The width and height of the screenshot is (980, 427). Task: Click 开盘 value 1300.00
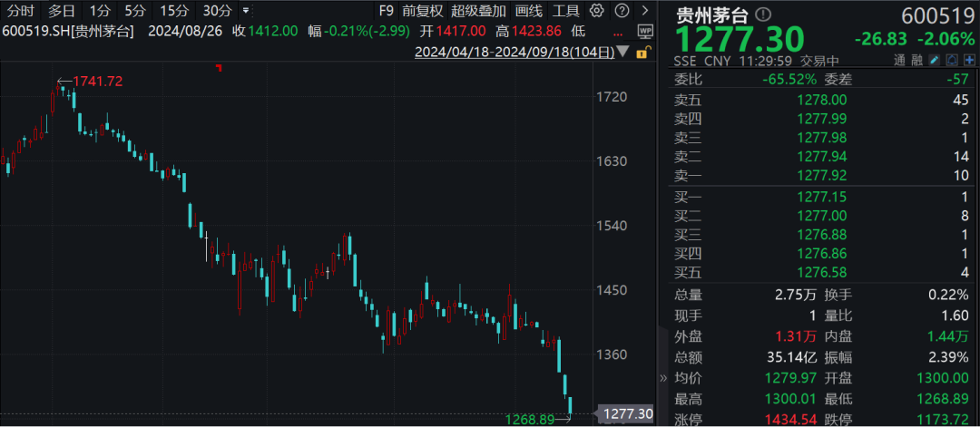(944, 378)
